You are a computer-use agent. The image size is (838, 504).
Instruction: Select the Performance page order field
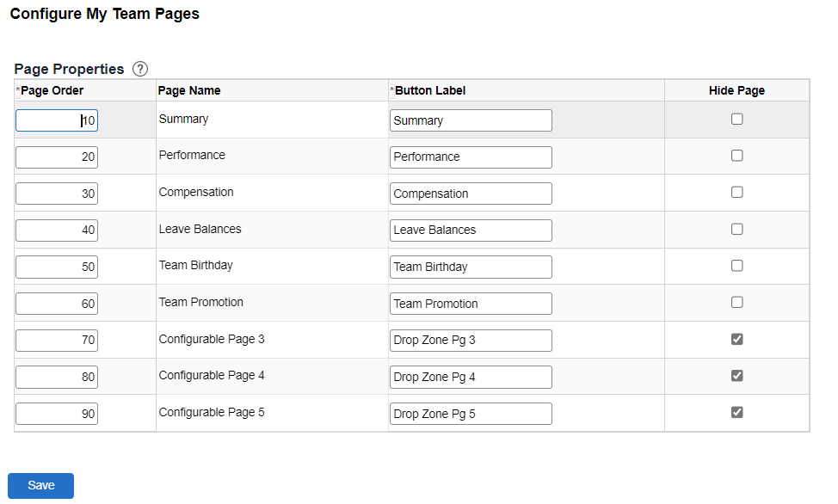tap(56, 157)
